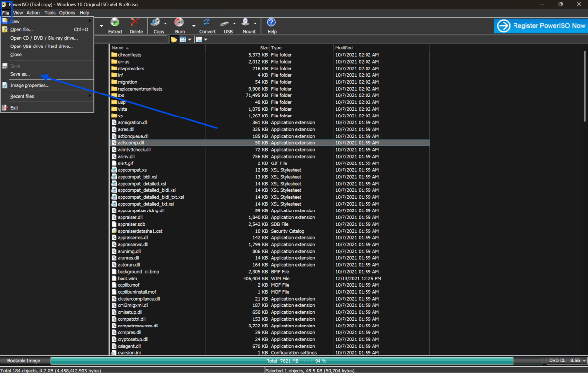Open the Options menu
The height and width of the screenshot is (373, 588).
[67, 13]
